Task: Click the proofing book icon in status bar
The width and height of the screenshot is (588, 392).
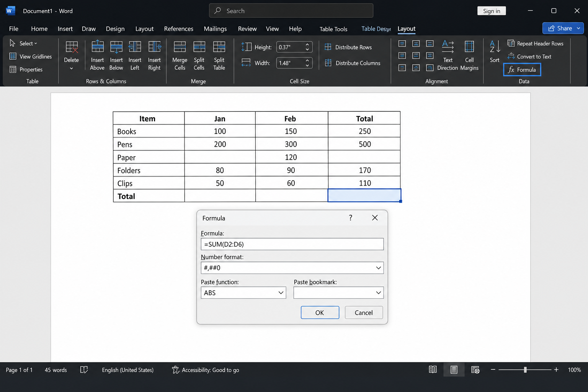Action: pos(84,370)
